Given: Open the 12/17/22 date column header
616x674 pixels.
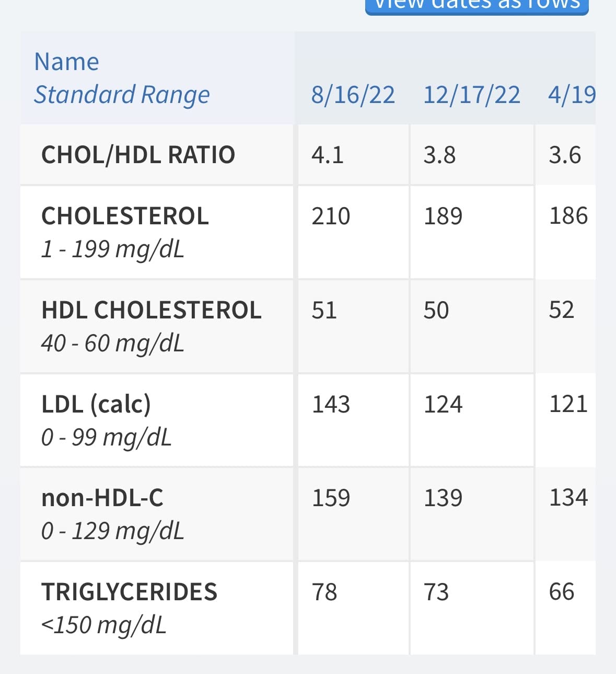Looking at the screenshot, I should (472, 95).
